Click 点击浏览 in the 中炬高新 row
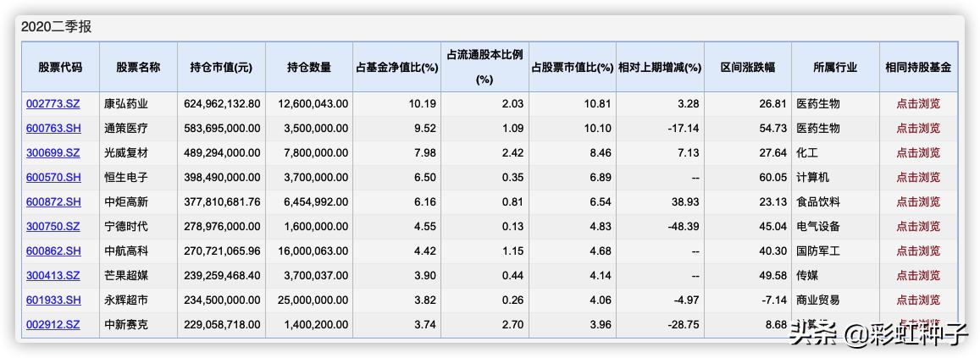980x358 pixels. click(x=918, y=201)
